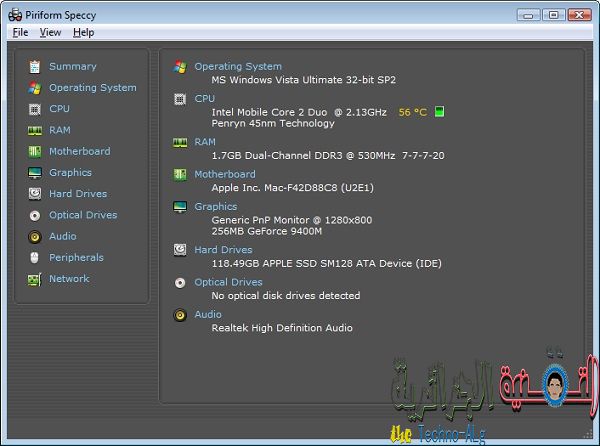The image size is (600, 446).
Task: Click the Motherboard icon in sidebar
Action: 34,152
